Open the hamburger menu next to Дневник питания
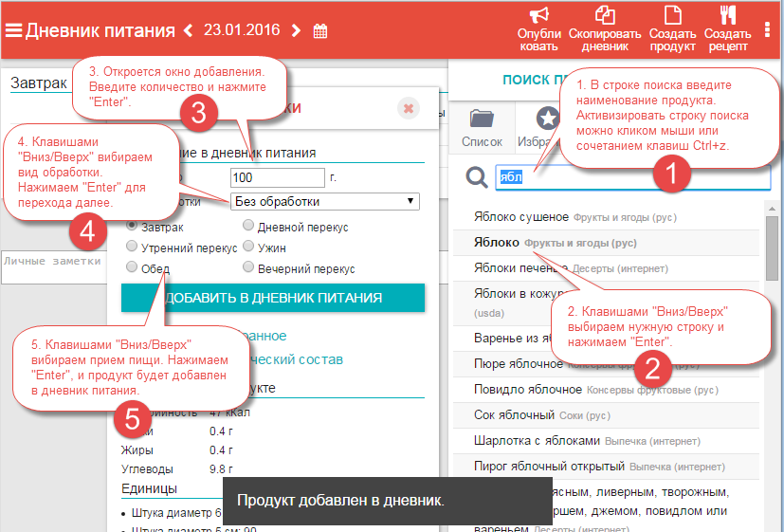 (13, 30)
